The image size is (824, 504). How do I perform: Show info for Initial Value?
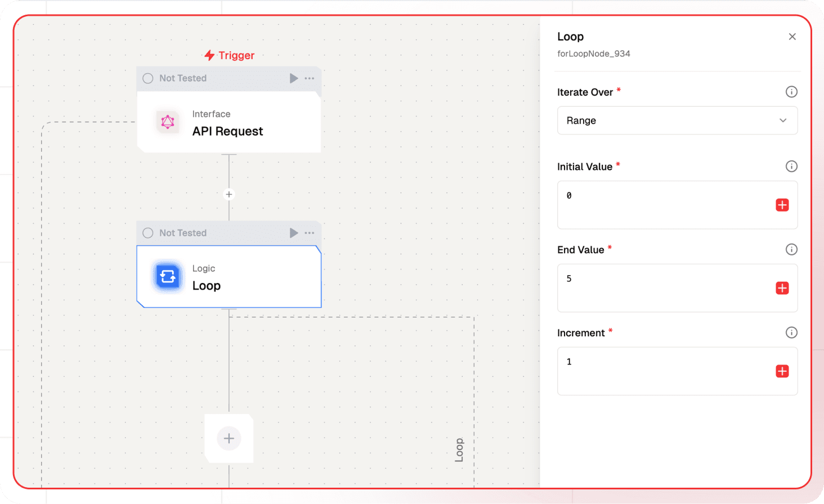pos(791,166)
